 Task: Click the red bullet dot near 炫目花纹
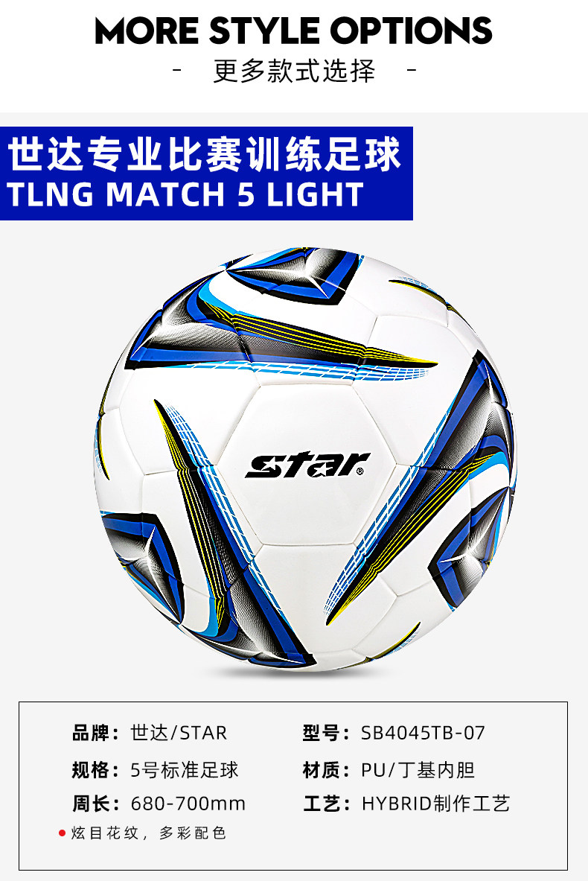coord(63,833)
